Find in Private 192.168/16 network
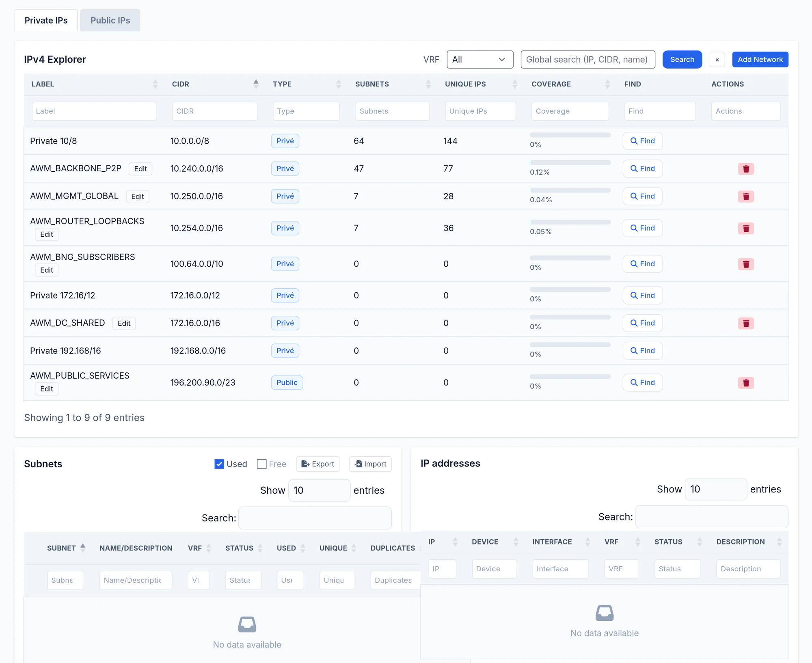This screenshot has height=663, width=812. (x=642, y=350)
